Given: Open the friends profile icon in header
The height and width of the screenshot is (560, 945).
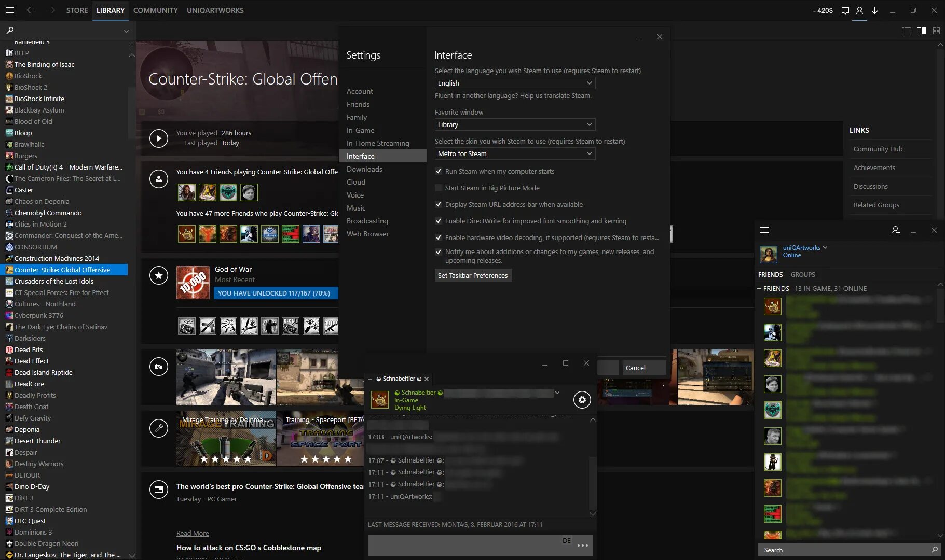Looking at the screenshot, I should pos(860,10).
